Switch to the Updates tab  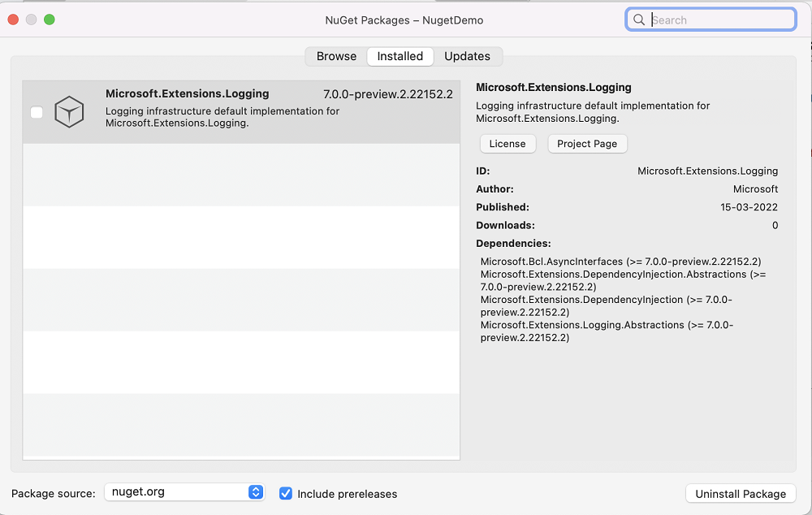(468, 56)
